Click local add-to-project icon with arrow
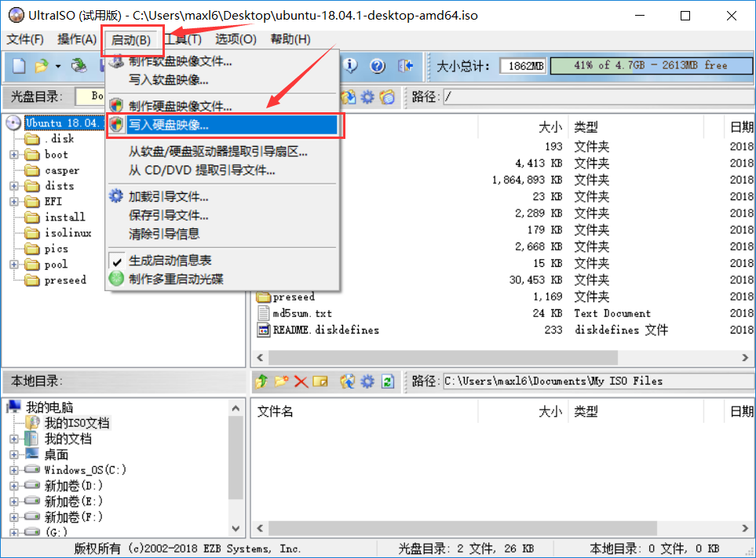The height and width of the screenshot is (558, 756). pos(347,381)
